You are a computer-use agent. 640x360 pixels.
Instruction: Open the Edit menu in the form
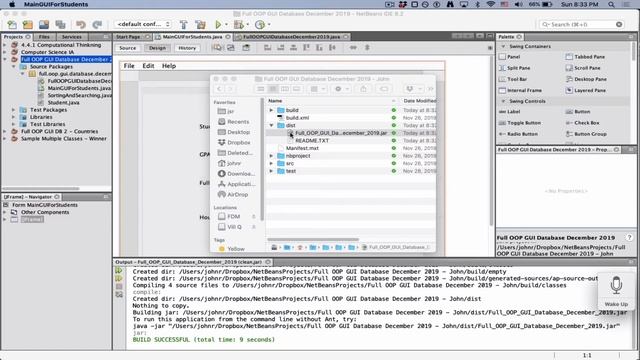coord(148,66)
